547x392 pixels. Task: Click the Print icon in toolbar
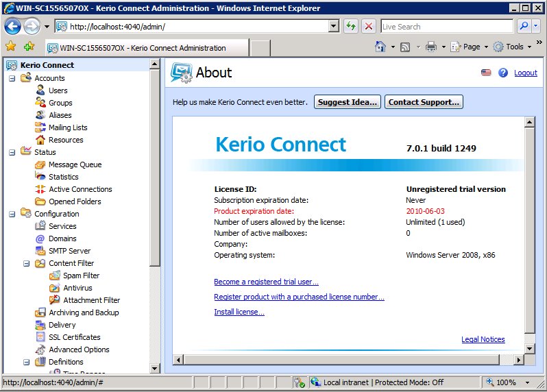(x=431, y=47)
